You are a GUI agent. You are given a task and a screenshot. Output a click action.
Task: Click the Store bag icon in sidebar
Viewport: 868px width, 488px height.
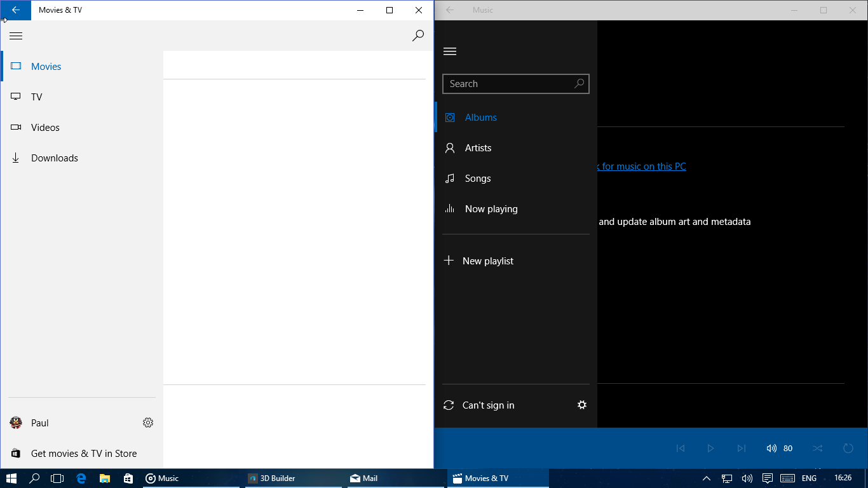(17, 454)
